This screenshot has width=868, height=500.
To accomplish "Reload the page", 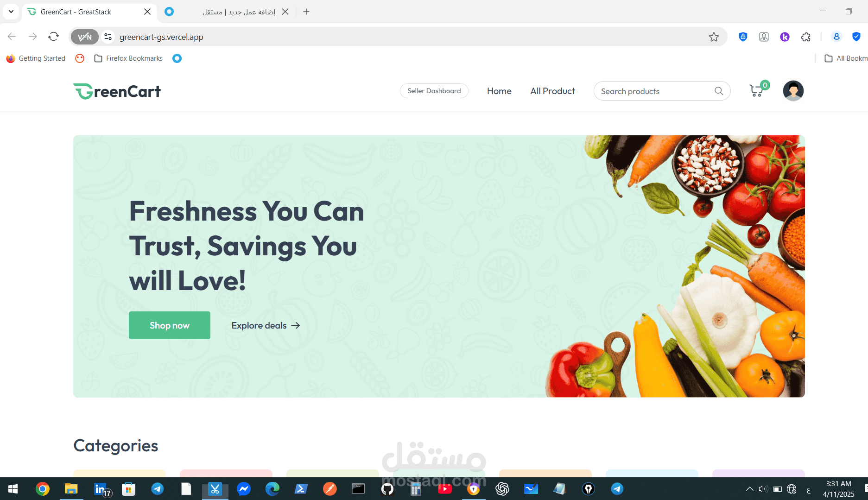I will click(x=54, y=37).
